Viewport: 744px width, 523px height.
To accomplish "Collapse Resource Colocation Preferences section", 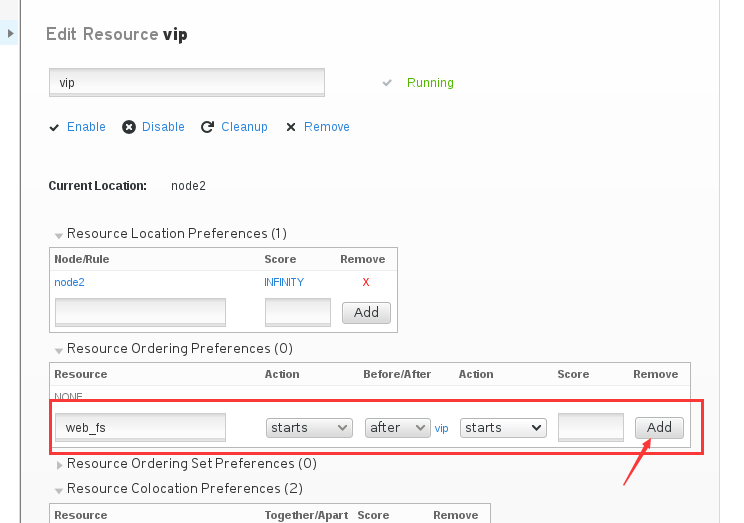I will point(59,491).
